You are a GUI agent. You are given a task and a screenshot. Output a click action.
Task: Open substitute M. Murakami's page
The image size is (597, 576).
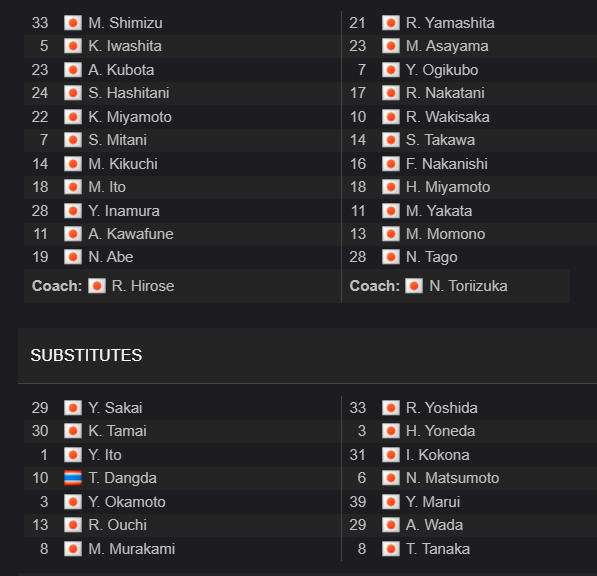click(131, 549)
